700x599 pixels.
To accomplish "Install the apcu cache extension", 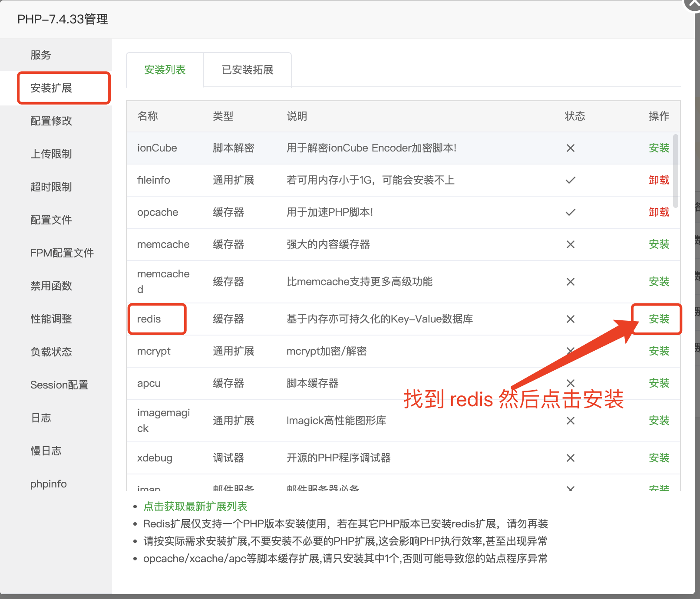I will pyautogui.click(x=658, y=383).
